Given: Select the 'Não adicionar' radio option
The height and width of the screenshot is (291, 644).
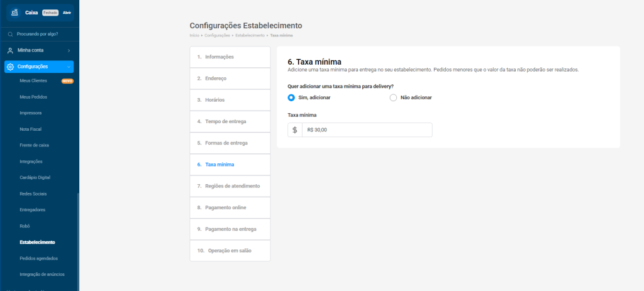Looking at the screenshot, I should click(x=394, y=97).
